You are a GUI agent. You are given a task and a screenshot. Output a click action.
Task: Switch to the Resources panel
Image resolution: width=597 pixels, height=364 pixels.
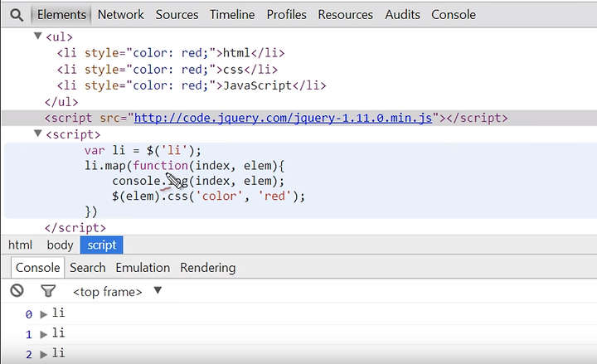pos(345,15)
